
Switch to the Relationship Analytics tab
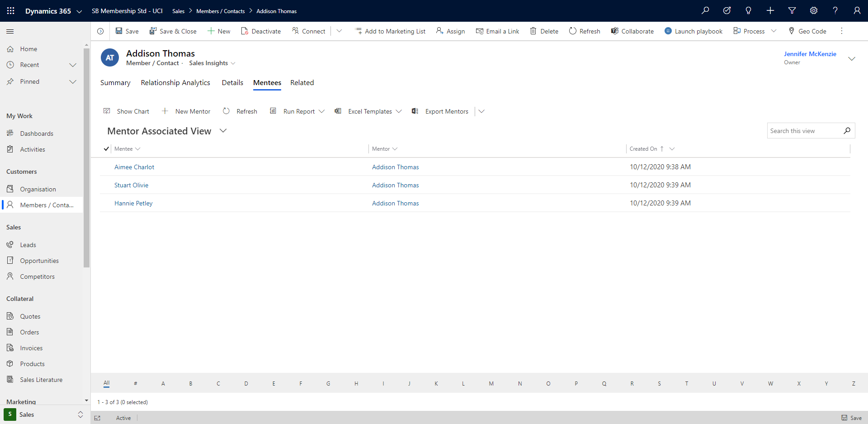[x=175, y=83]
